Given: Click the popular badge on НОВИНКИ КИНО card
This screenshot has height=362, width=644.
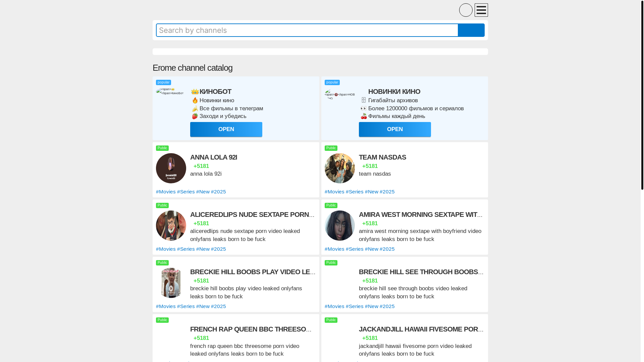Looking at the screenshot, I should point(332,82).
